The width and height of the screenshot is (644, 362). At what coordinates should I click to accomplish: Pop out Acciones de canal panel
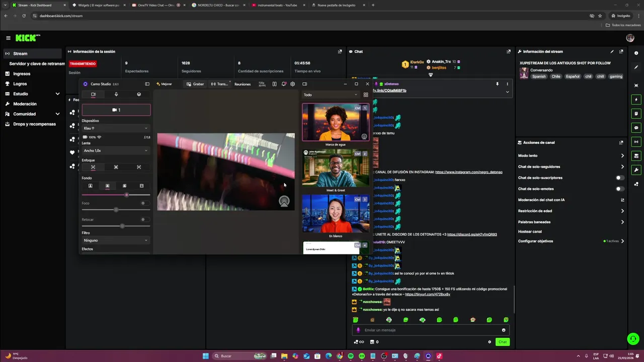pos(621,142)
